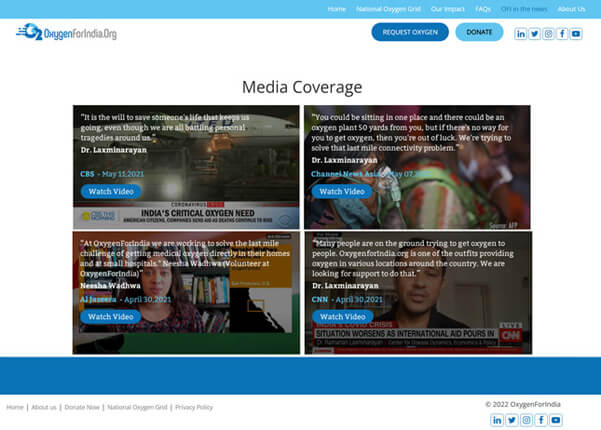This screenshot has width=601, height=430.
Task: Click the Facebook icon in the header
Action: [562, 33]
